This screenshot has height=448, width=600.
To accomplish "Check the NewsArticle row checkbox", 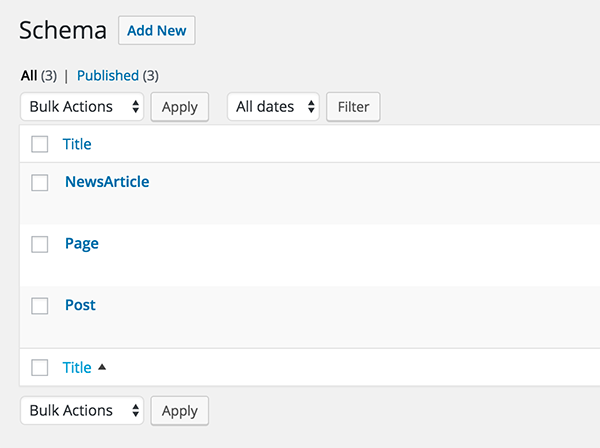I will [40, 183].
